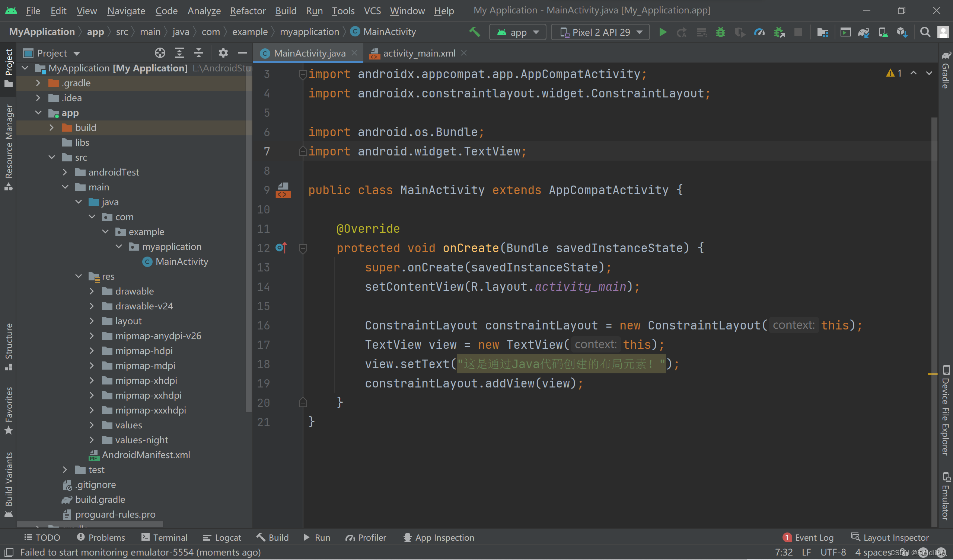Screen dimensions: 953x560
Task: Collapse the myapplication package in Project tree
Action: tap(119, 247)
